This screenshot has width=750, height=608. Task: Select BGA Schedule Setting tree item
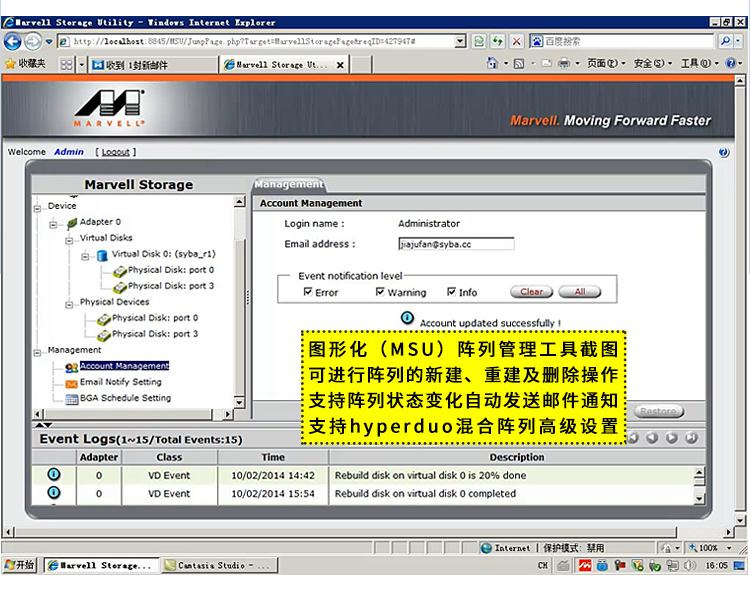tap(125, 398)
